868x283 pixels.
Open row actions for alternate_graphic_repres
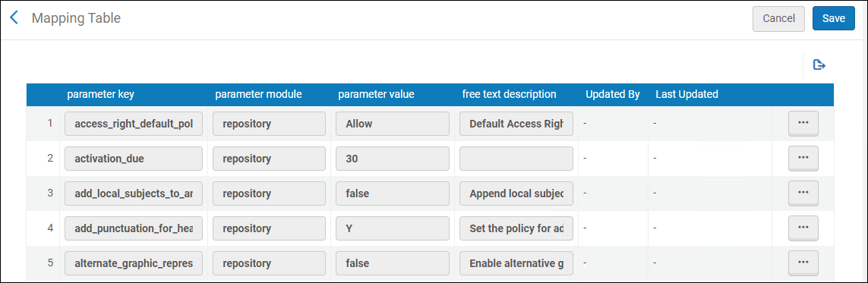[803, 263]
